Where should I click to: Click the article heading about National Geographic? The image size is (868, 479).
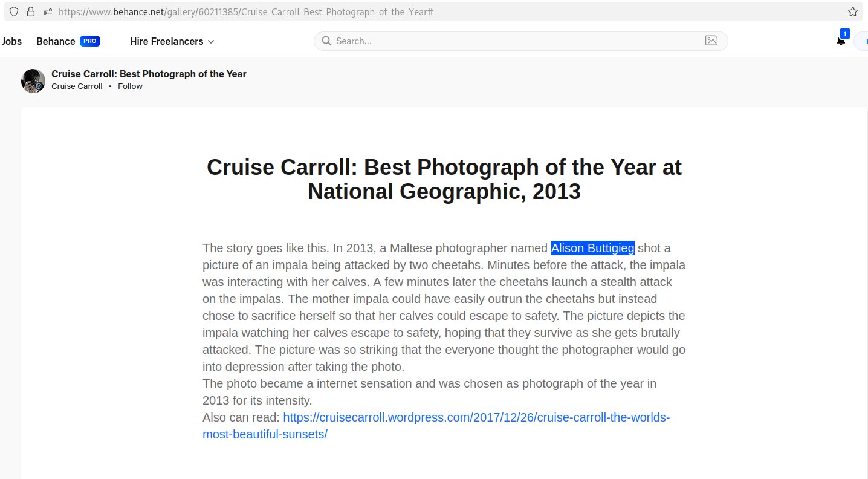(444, 179)
